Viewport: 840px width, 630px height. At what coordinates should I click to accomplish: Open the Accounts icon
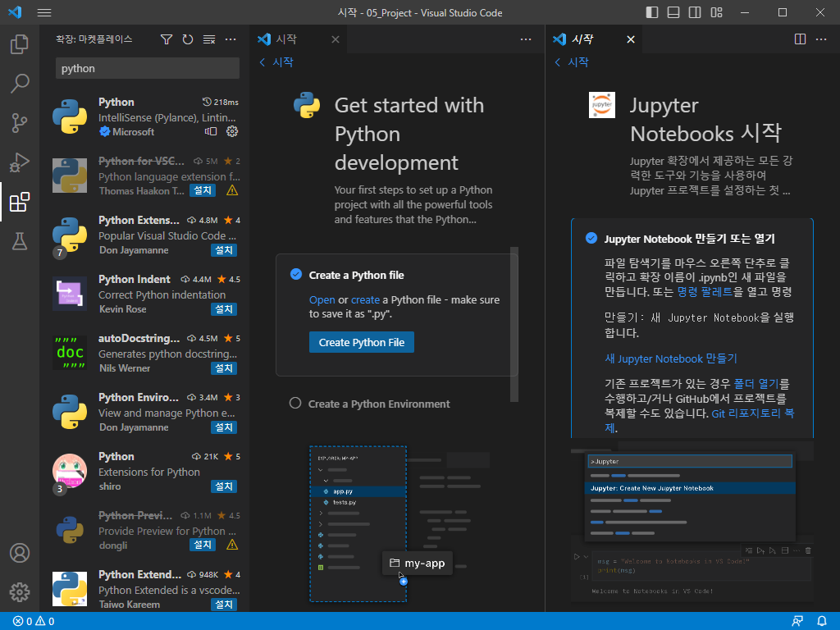[x=20, y=553]
